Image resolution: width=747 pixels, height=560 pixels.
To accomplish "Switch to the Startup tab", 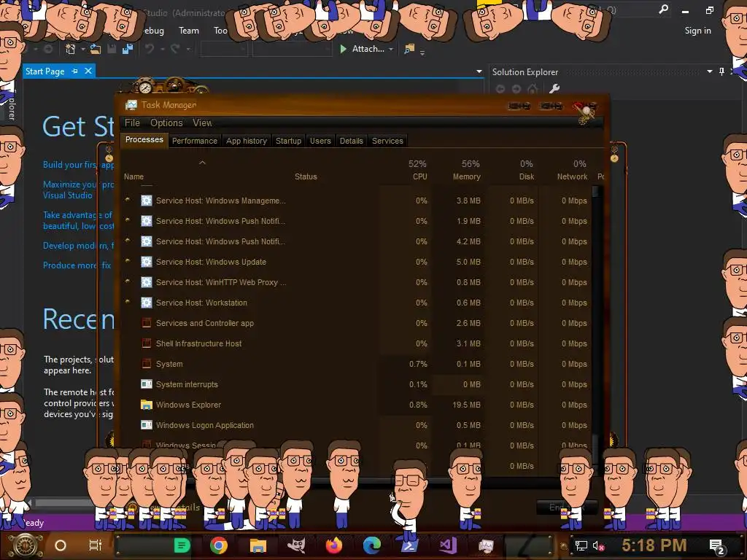I will click(x=288, y=141).
